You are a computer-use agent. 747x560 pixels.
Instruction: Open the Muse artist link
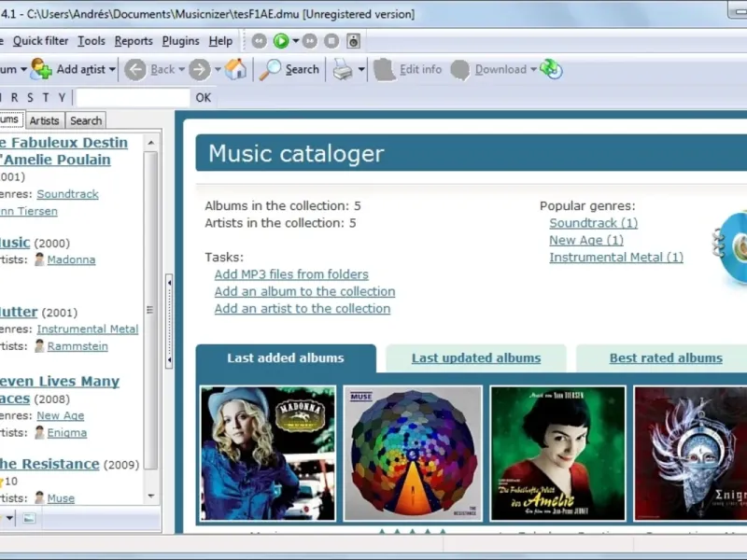coord(61,498)
